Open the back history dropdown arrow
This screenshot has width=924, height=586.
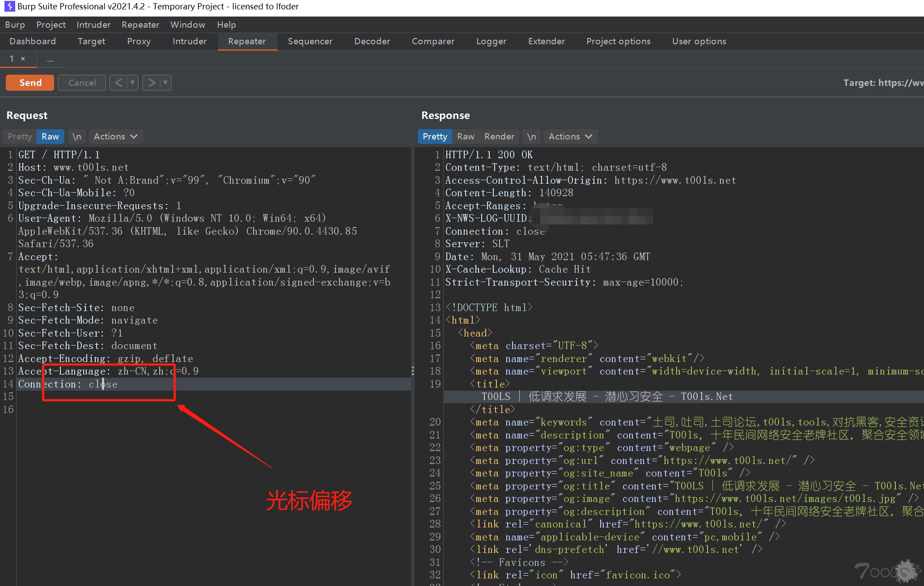click(x=132, y=83)
